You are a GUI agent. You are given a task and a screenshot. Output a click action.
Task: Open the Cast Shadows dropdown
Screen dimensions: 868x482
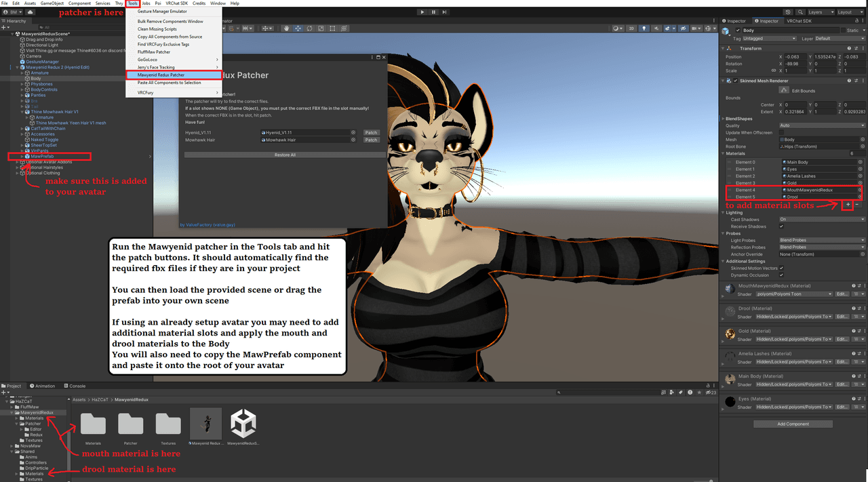821,220
